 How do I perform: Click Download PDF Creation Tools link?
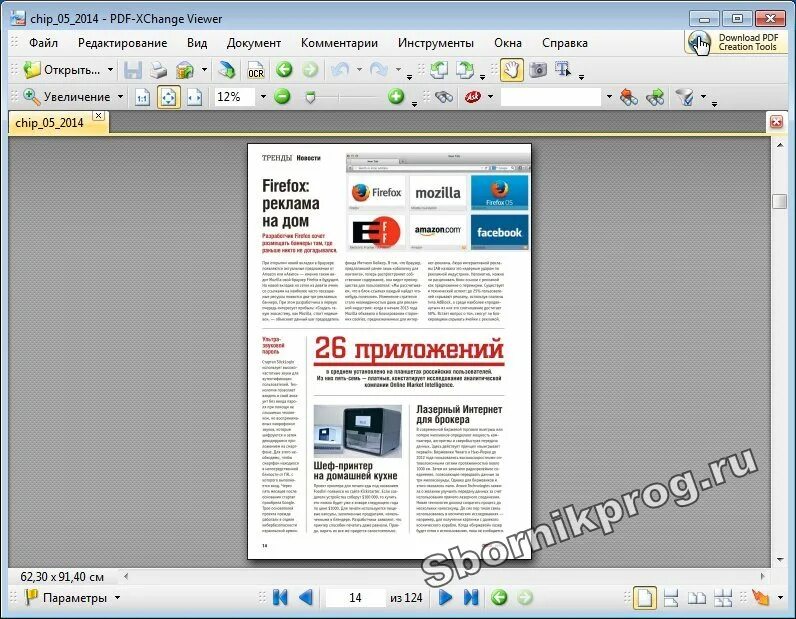(x=737, y=42)
